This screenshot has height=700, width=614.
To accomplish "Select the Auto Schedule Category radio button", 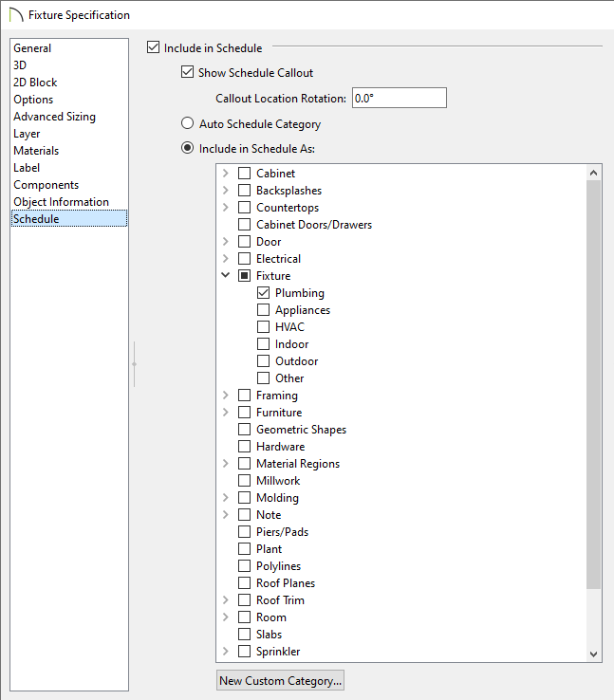I will pyautogui.click(x=187, y=124).
